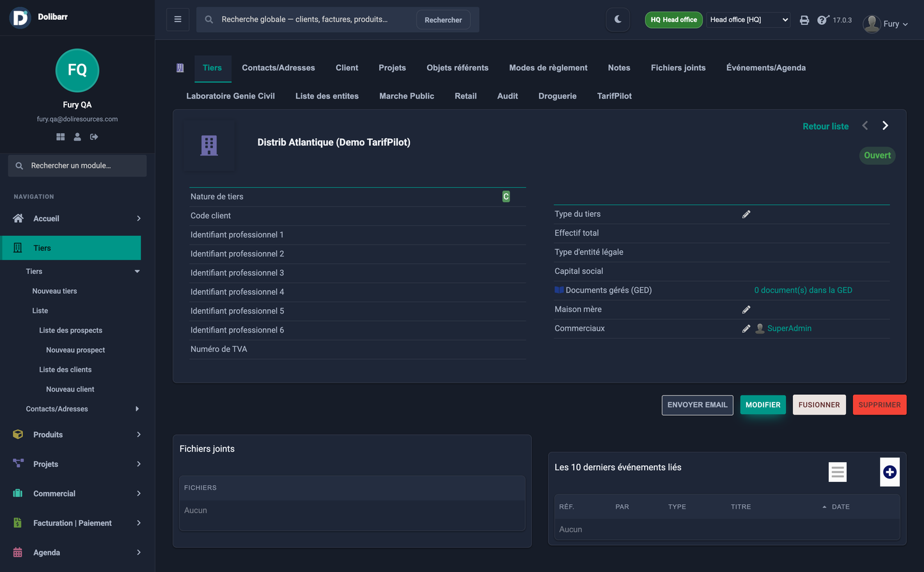Open the Laboratoire Genie Civil tab
The height and width of the screenshot is (572, 924).
tap(230, 96)
